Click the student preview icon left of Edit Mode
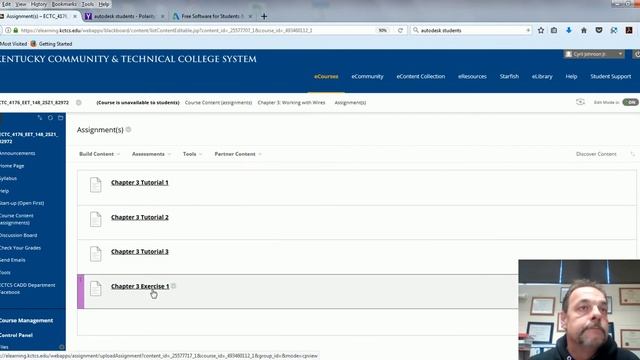 [580, 102]
